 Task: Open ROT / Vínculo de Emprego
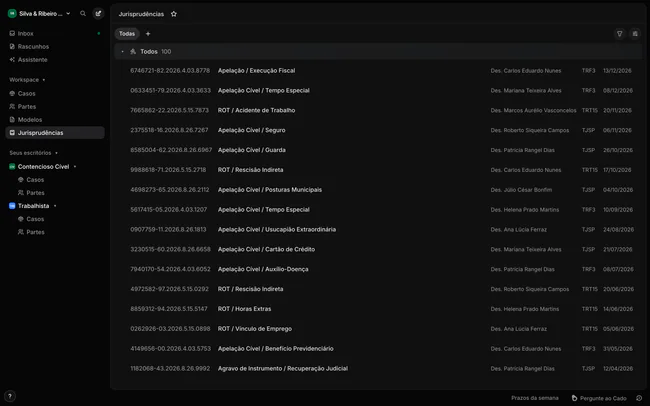[255, 329]
